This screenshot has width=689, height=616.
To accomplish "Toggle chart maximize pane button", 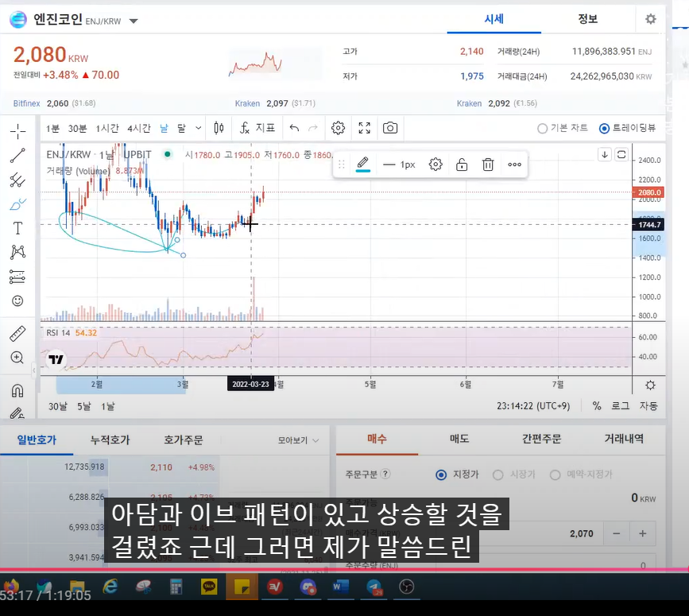I will [621, 155].
